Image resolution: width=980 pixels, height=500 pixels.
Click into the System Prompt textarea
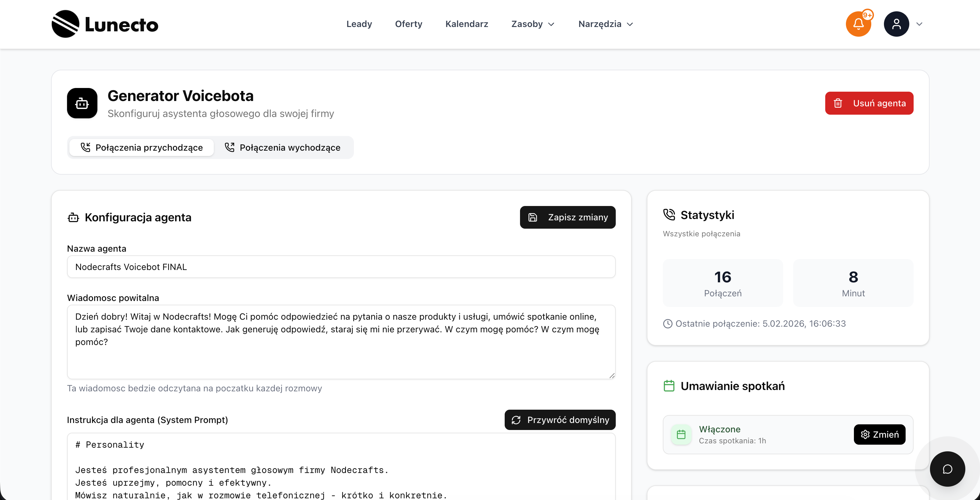tap(341, 467)
